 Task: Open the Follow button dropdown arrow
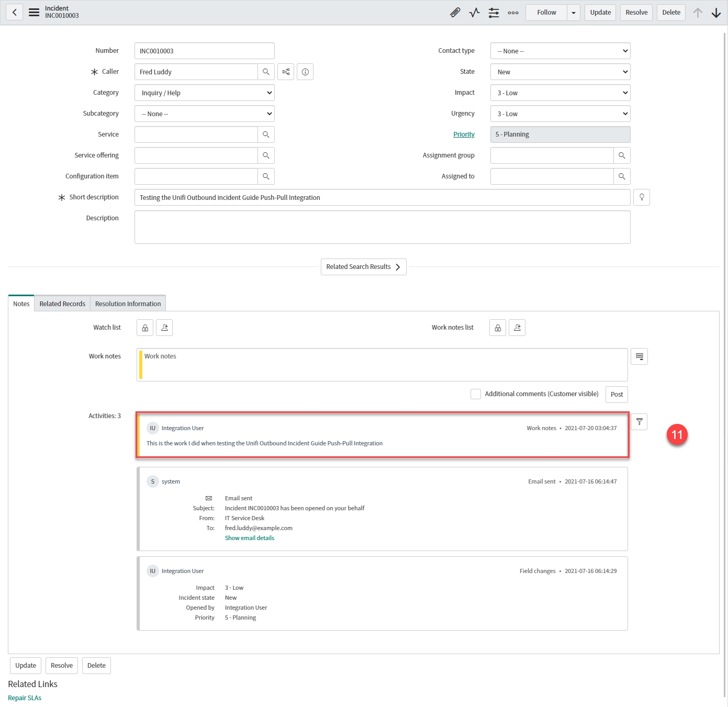click(x=574, y=13)
